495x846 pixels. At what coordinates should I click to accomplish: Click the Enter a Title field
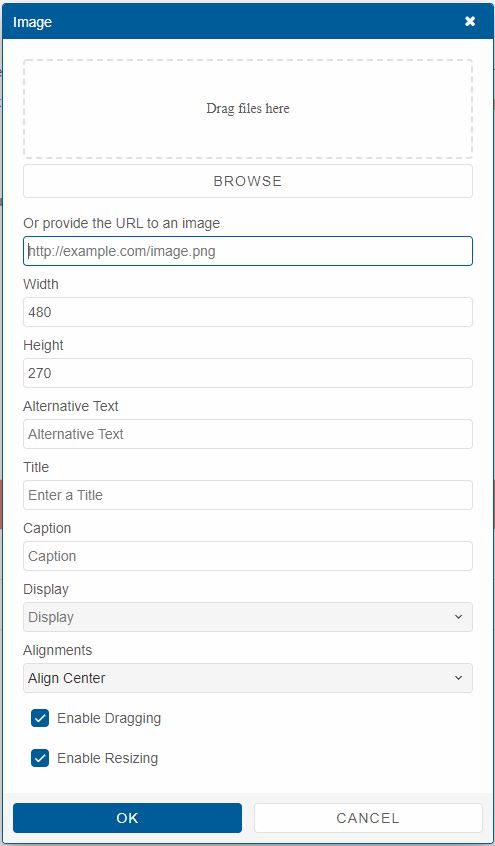point(248,495)
